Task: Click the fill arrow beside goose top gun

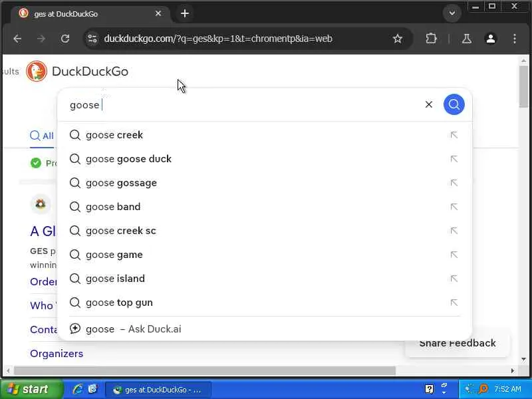Action: pos(454,303)
